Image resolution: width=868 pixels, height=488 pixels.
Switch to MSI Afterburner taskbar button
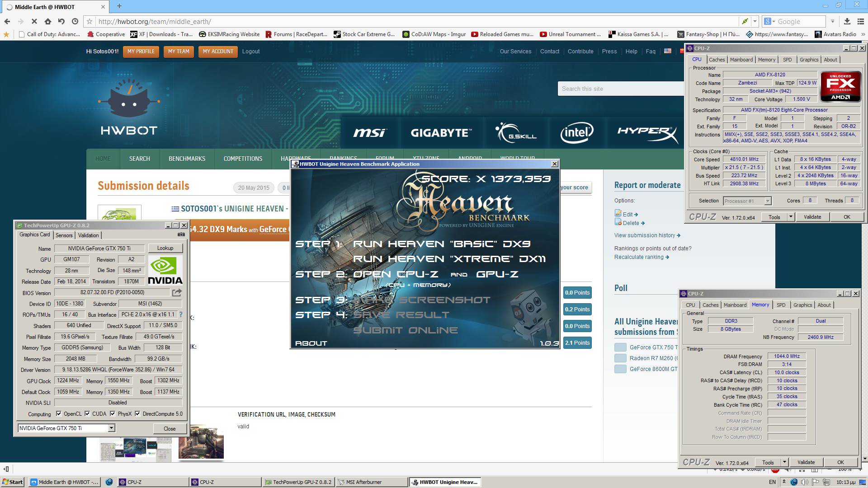coord(372,482)
